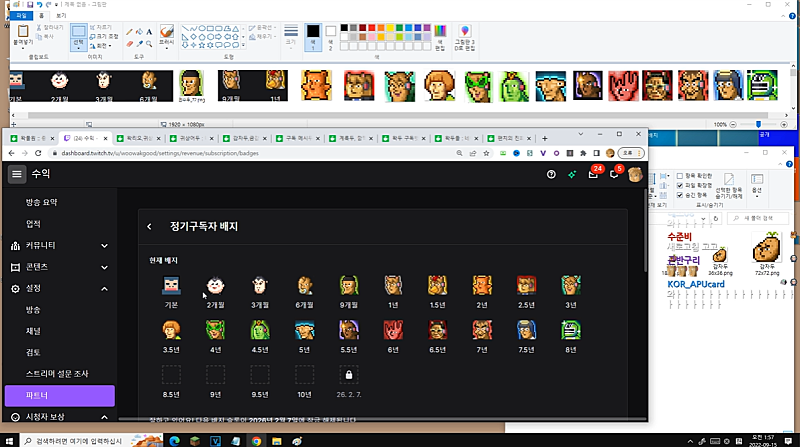Select the Pencil tool in Paint
The width and height of the screenshot is (800, 447).
130,32
